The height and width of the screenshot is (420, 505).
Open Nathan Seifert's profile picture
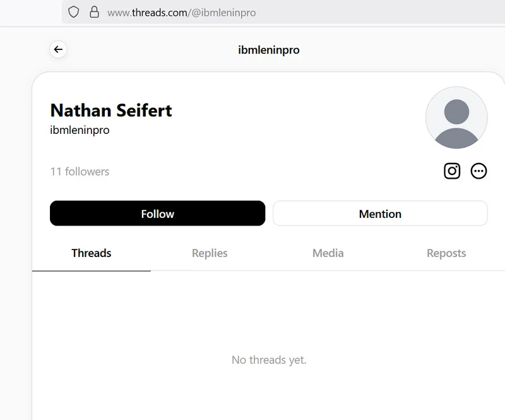(x=456, y=118)
